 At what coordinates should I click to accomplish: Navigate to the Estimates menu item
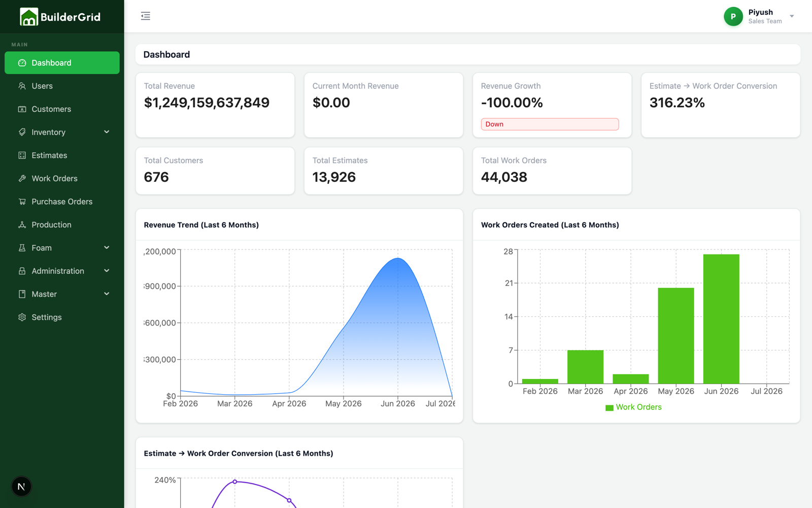tap(62, 155)
